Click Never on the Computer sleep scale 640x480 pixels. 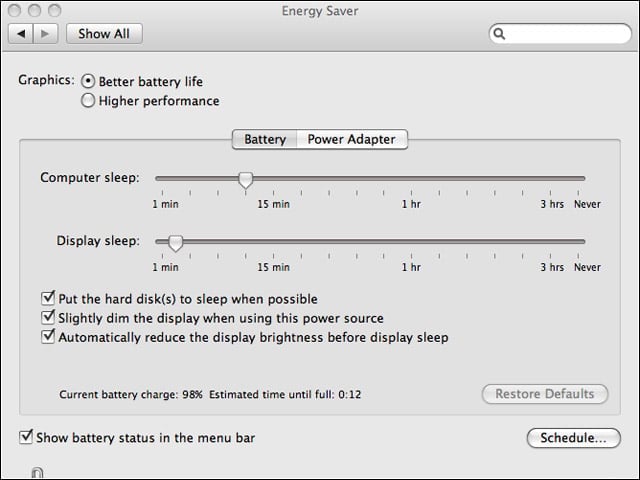[x=587, y=204]
